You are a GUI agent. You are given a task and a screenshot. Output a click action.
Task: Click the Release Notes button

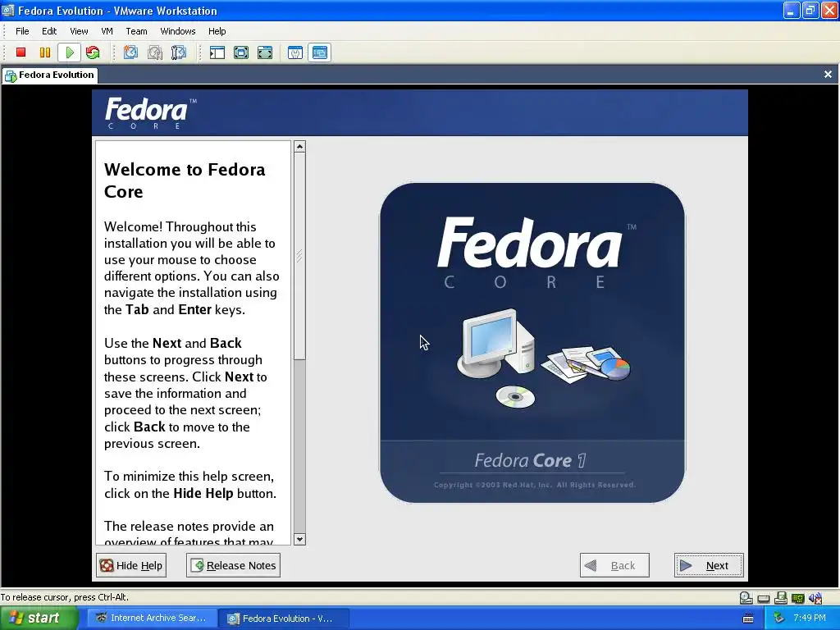(233, 565)
